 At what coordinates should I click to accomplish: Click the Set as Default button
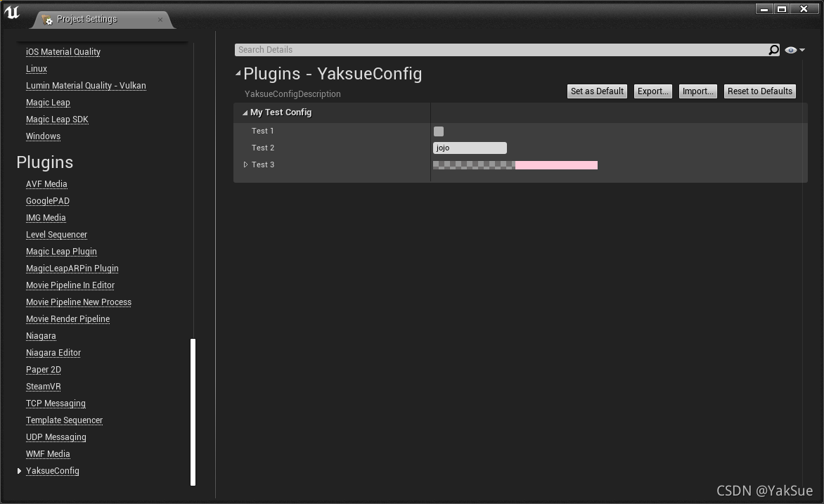[597, 91]
